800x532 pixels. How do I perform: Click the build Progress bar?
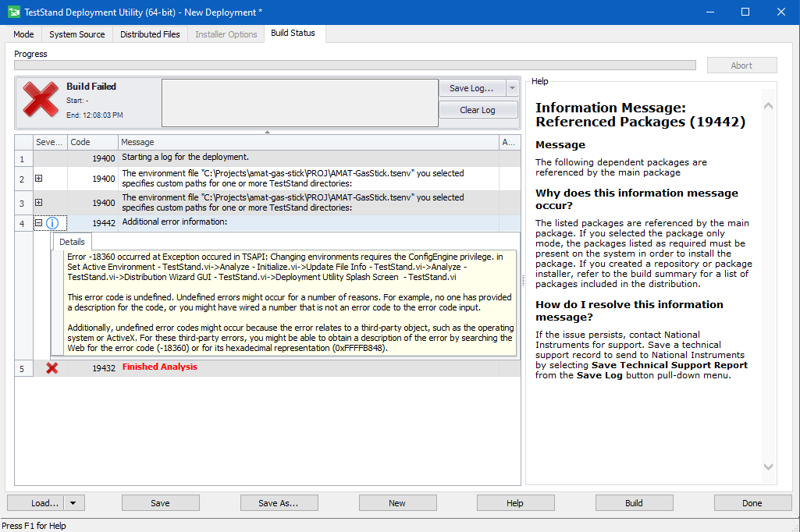(x=355, y=66)
